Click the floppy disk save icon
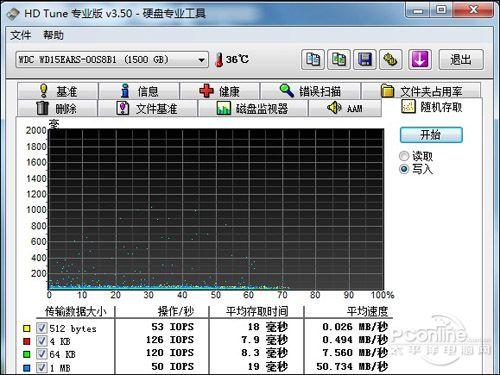The height and width of the screenshot is (375, 500). (x=365, y=60)
